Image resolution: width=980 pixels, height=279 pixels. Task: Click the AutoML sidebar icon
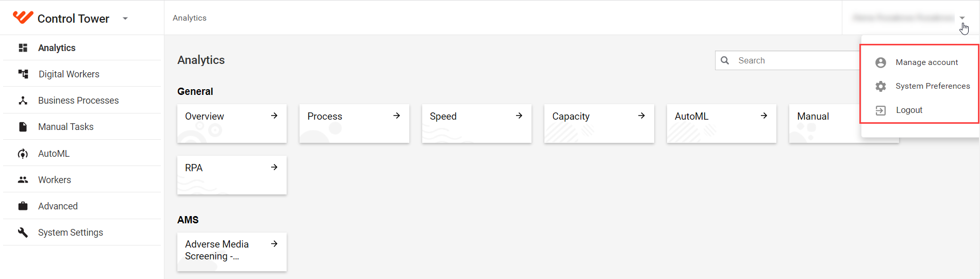click(x=23, y=154)
